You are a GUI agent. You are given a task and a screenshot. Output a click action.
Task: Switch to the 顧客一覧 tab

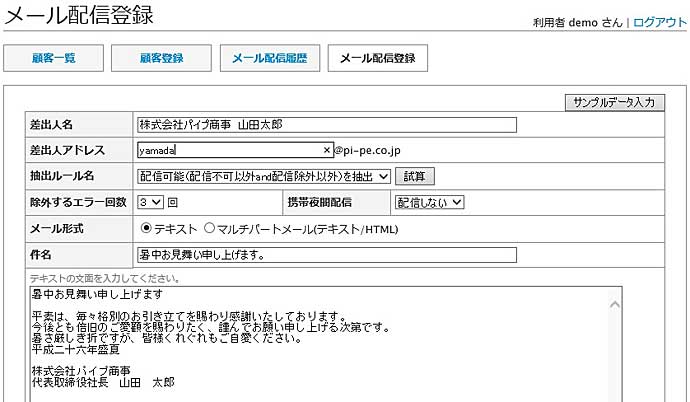coord(53,58)
